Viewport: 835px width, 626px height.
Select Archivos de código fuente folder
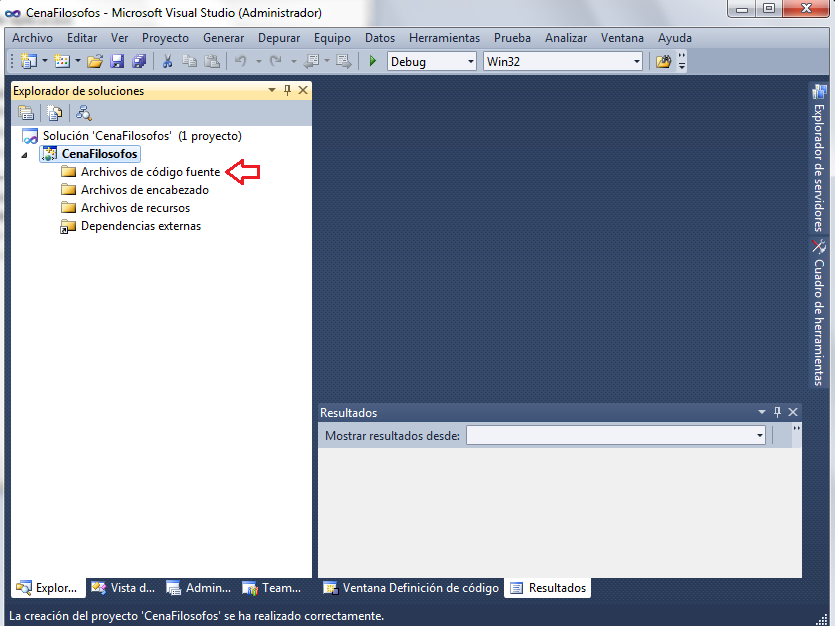tap(150, 172)
